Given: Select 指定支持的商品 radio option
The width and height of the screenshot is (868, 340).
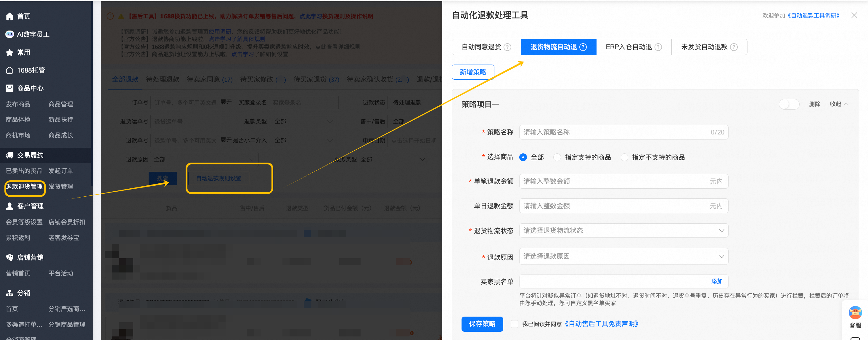Looking at the screenshot, I should [x=557, y=157].
